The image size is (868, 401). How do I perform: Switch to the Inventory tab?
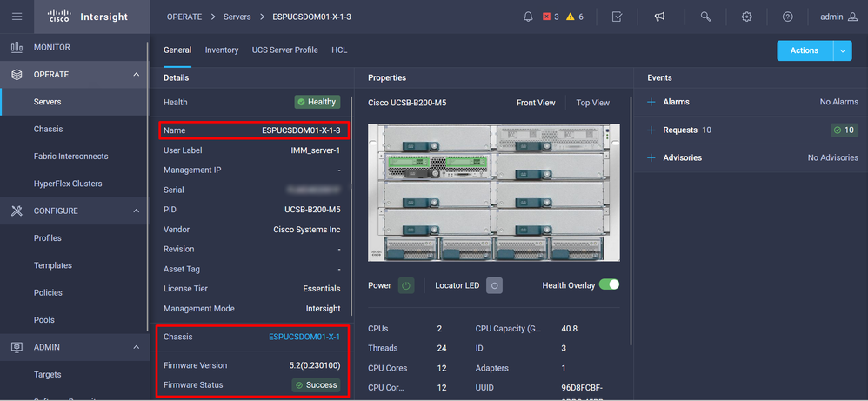point(222,50)
